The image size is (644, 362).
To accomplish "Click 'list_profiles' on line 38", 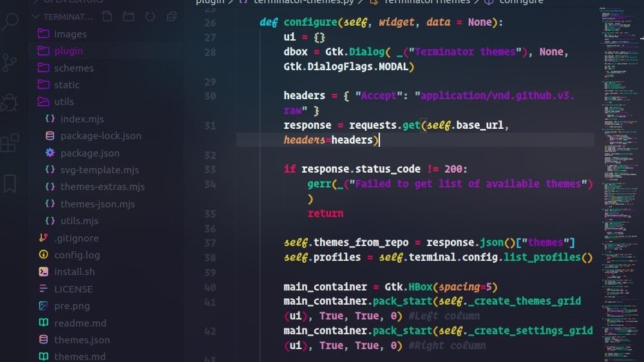I will [542, 257].
